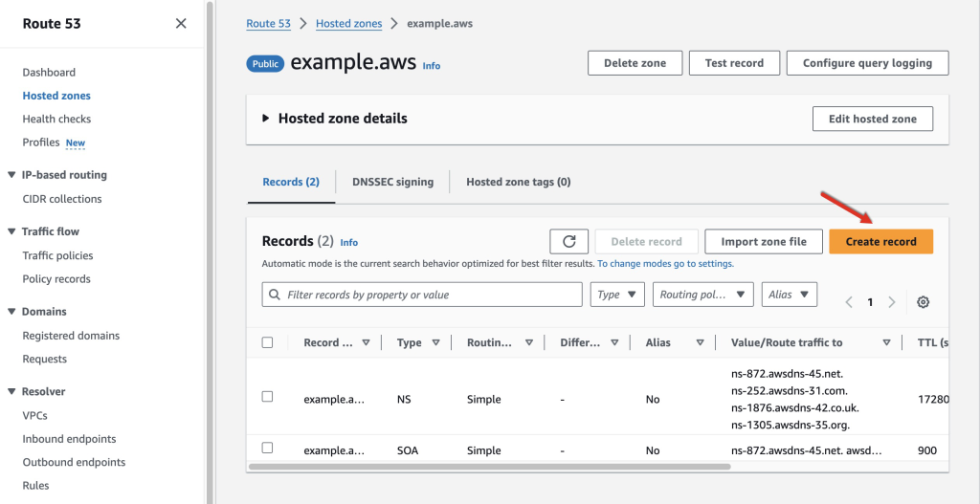Switch to the Records (2) tab

(x=291, y=183)
